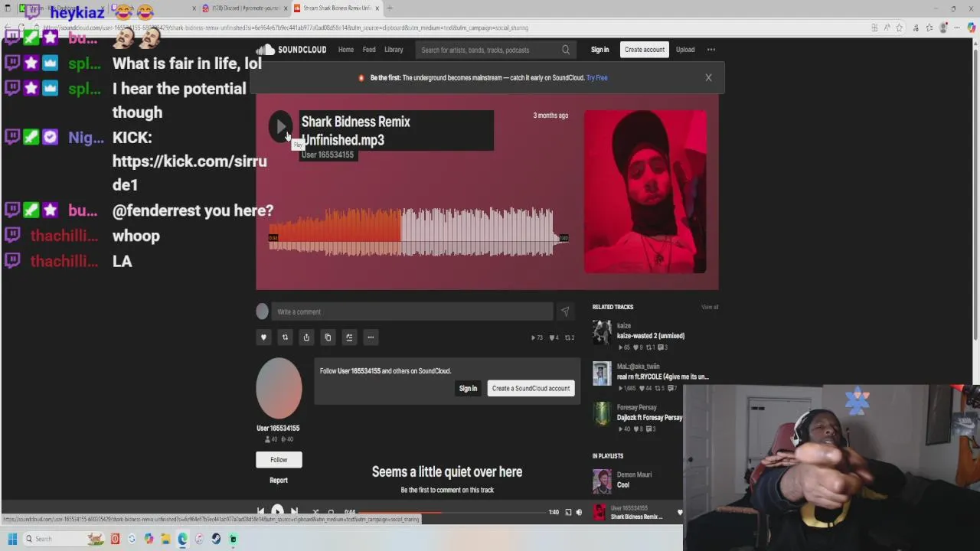Report this track
The width and height of the screenshot is (980, 551).
point(279,481)
